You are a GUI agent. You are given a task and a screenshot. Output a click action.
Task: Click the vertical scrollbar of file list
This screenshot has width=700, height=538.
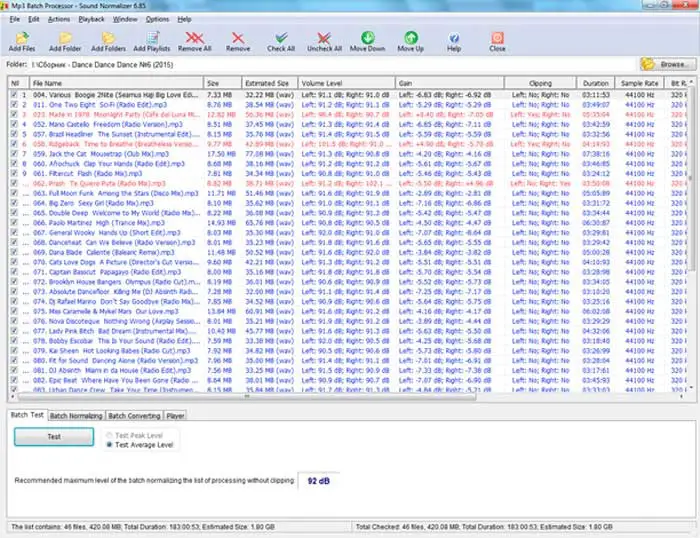691,179
